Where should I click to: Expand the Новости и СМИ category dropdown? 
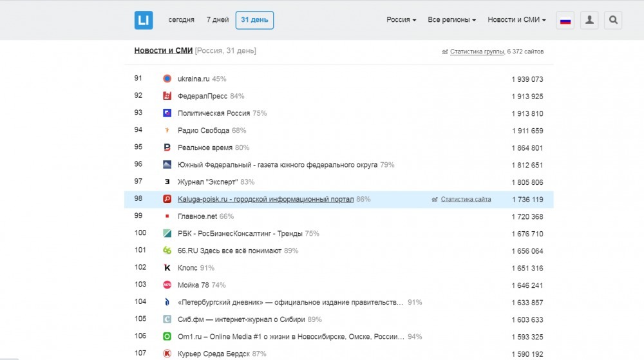click(x=516, y=20)
